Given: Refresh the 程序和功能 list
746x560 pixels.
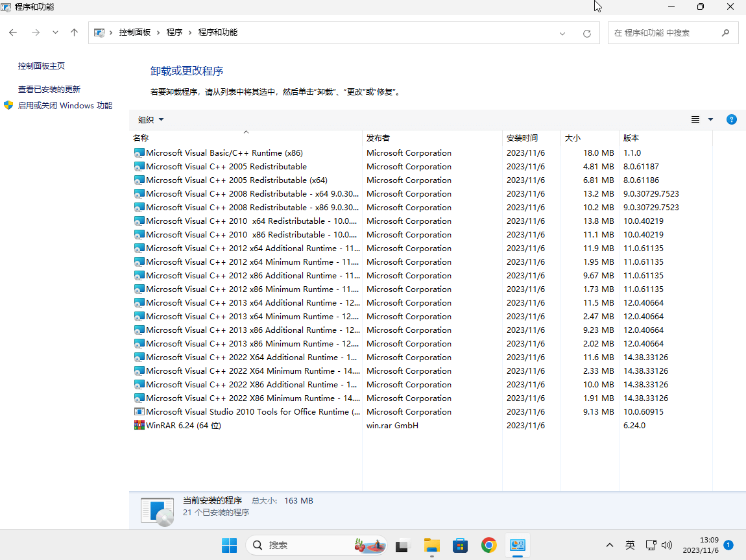Looking at the screenshot, I should (x=587, y=33).
